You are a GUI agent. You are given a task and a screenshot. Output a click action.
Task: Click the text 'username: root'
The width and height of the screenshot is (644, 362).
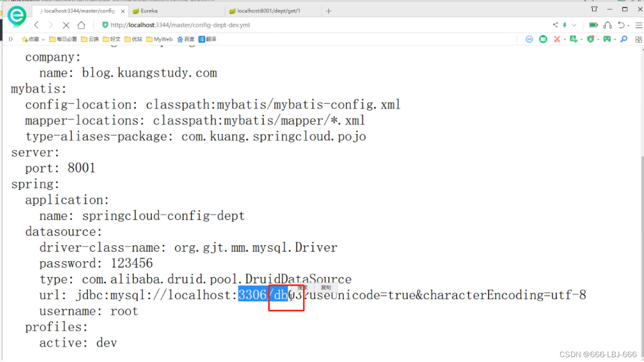click(x=89, y=311)
